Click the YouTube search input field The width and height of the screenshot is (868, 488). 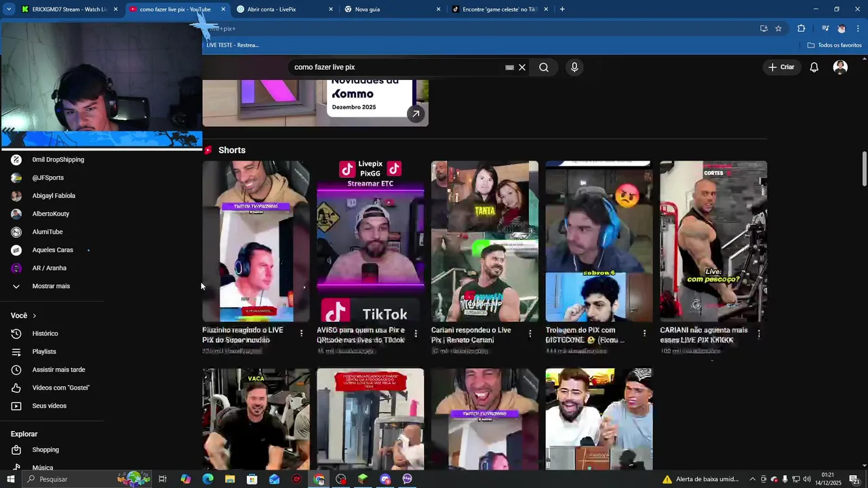click(397, 67)
